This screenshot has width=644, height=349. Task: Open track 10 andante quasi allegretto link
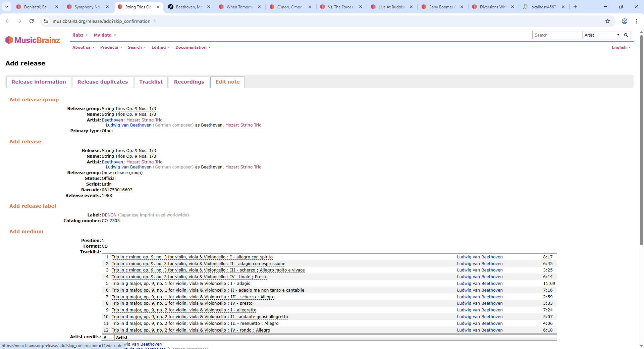pyautogui.click(x=200, y=317)
